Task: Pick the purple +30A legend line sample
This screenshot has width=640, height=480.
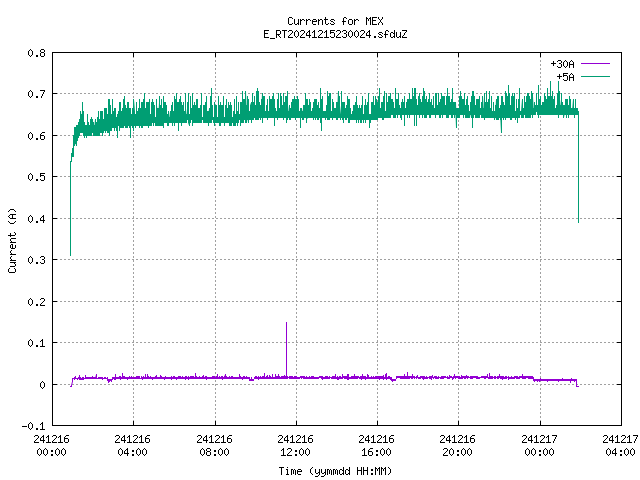Action: click(596, 64)
